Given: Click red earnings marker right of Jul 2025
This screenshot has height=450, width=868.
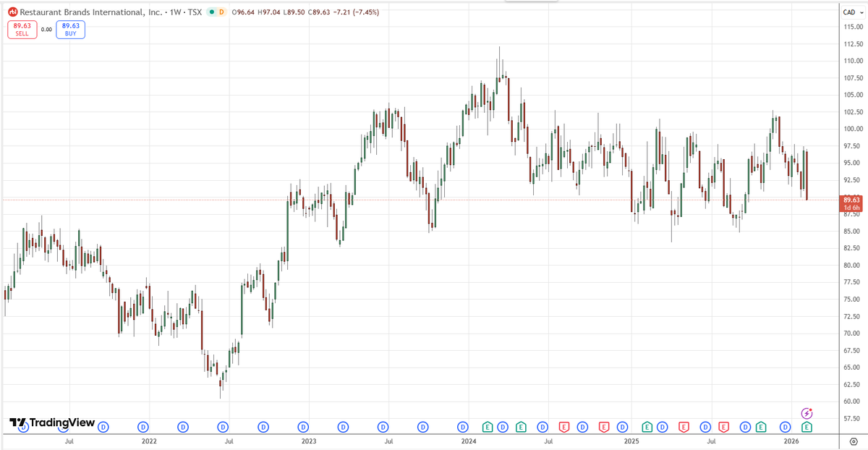Looking at the screenshot, I should tap(723, 428).
